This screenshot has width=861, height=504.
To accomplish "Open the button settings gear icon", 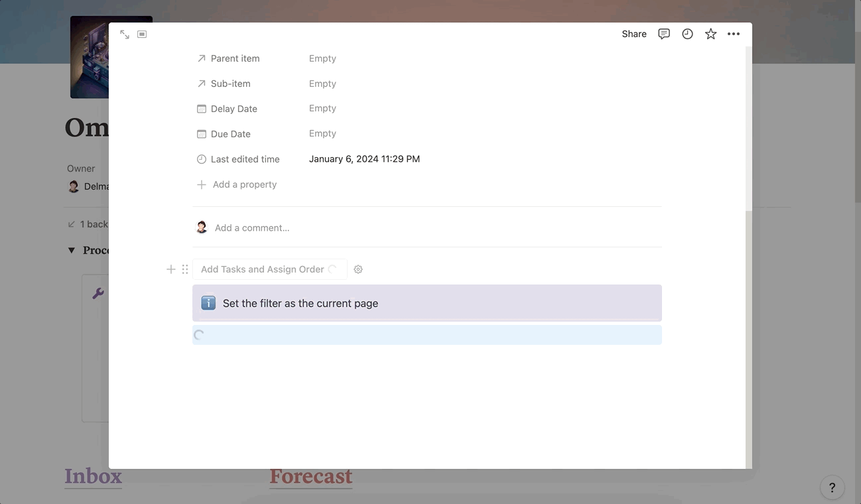I will [358, 269].
